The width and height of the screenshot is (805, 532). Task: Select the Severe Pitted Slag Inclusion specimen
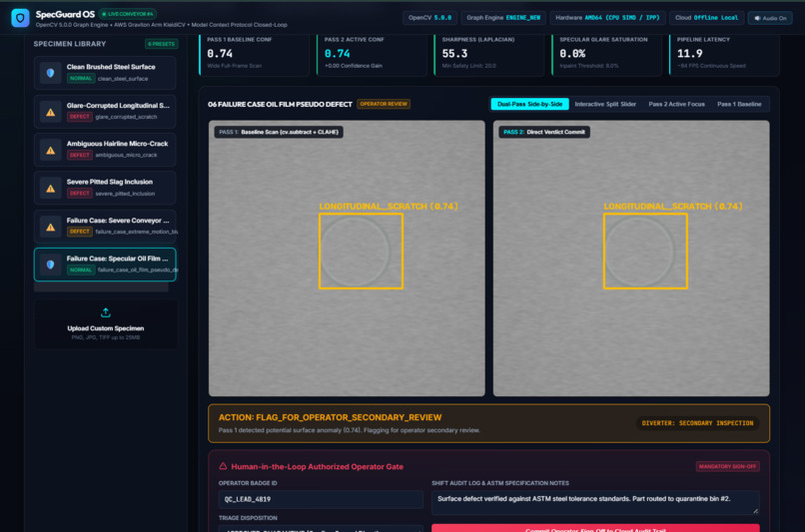(x=105, y=188)
